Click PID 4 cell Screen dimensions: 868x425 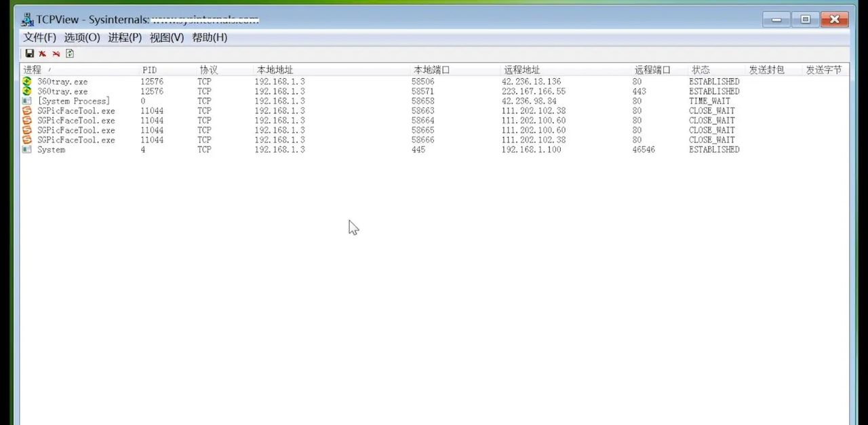click(143, 149)
